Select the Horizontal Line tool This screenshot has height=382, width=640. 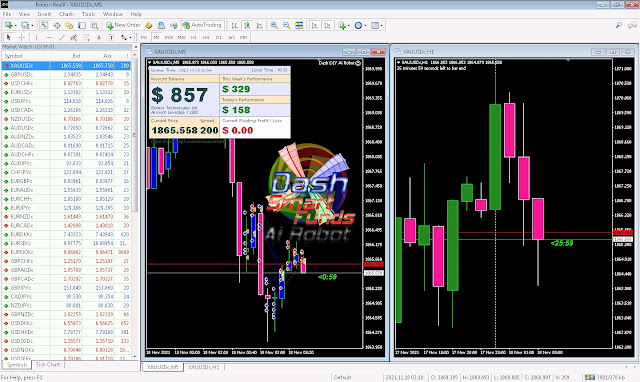(x=49, y=38)
